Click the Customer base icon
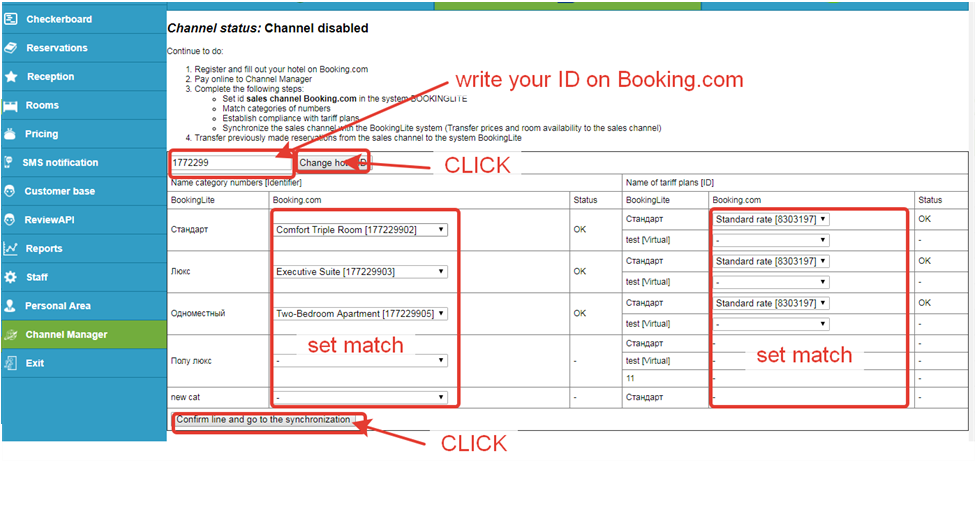Viewport: 977px width, 522px height. [10, 191]
